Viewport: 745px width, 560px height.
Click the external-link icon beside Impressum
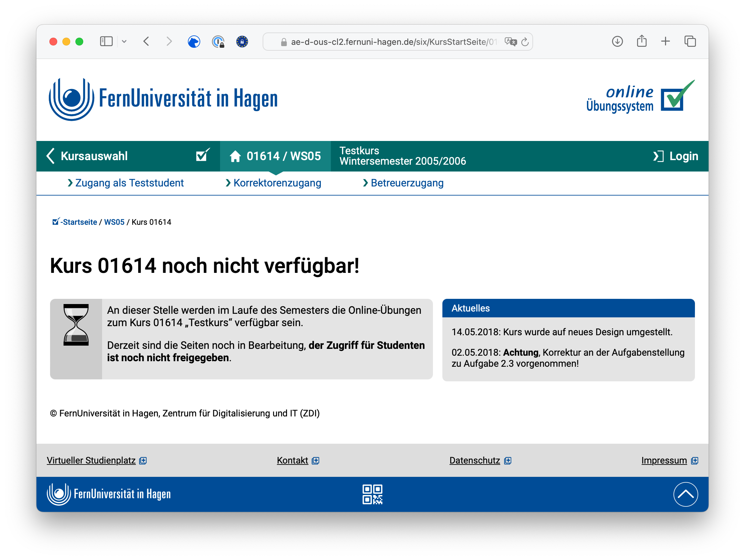point(694,460)
